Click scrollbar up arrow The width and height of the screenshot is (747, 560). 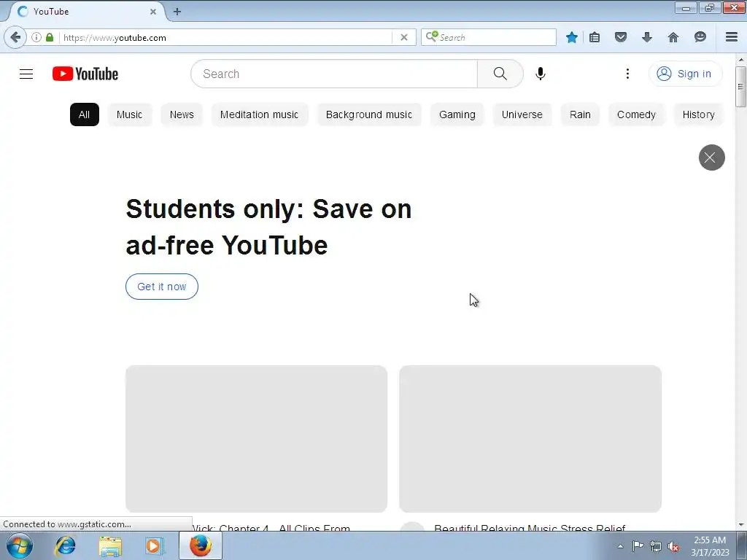pos(741,60)
